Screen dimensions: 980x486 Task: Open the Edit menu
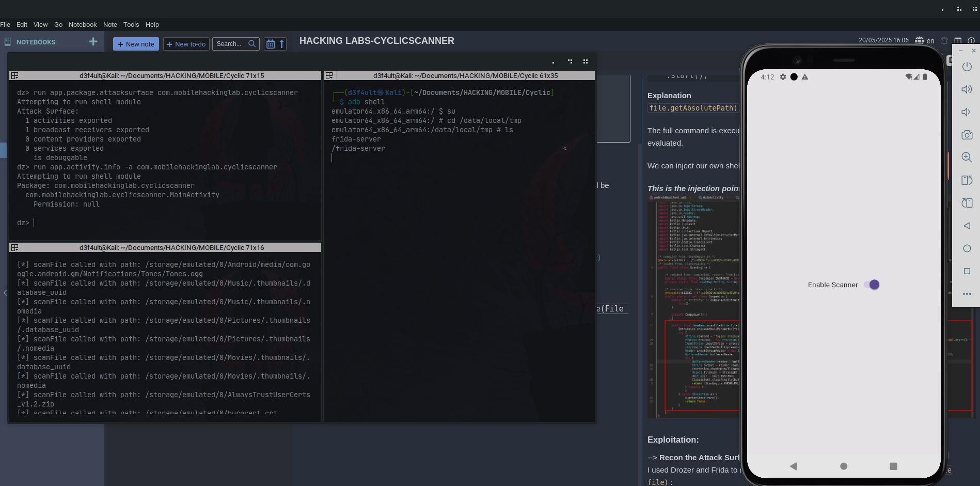pyautogui.click(x=22, y=24)
